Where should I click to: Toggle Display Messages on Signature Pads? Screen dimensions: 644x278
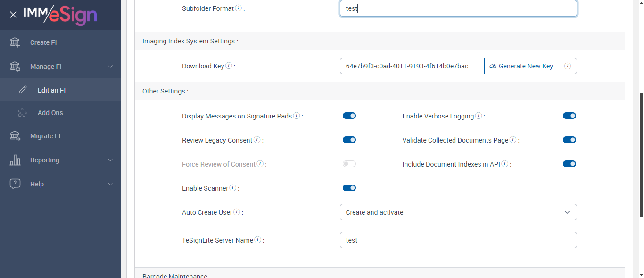tap(349, 116)
